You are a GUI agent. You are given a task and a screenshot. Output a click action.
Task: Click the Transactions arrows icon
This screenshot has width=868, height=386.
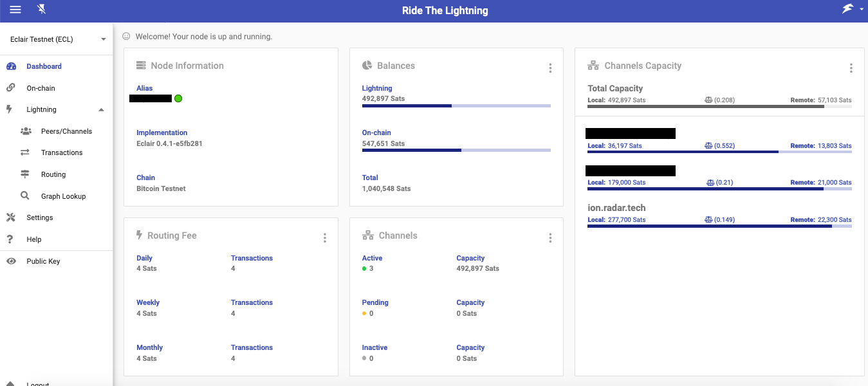[x=25, y=152]
